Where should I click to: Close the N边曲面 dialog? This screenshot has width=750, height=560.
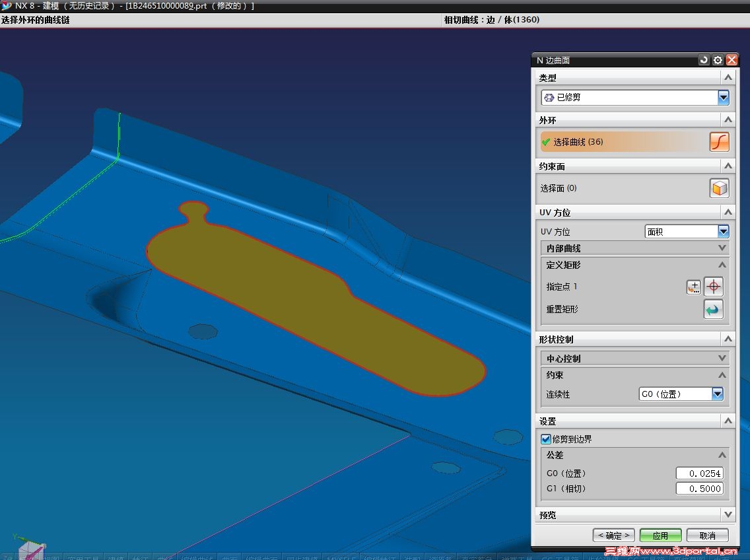(x=732, y=60)
